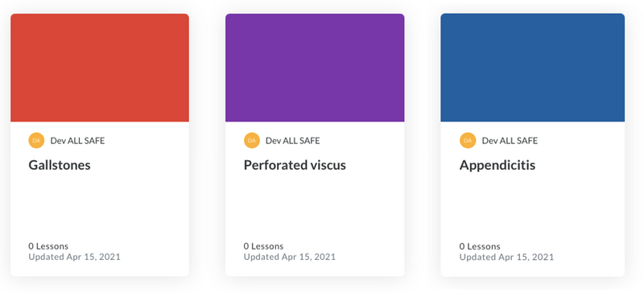This screenshot has width=644, height=293.
Task: Click 0 Lessons text on Perforated viscus card
Action: coord(264,246)
